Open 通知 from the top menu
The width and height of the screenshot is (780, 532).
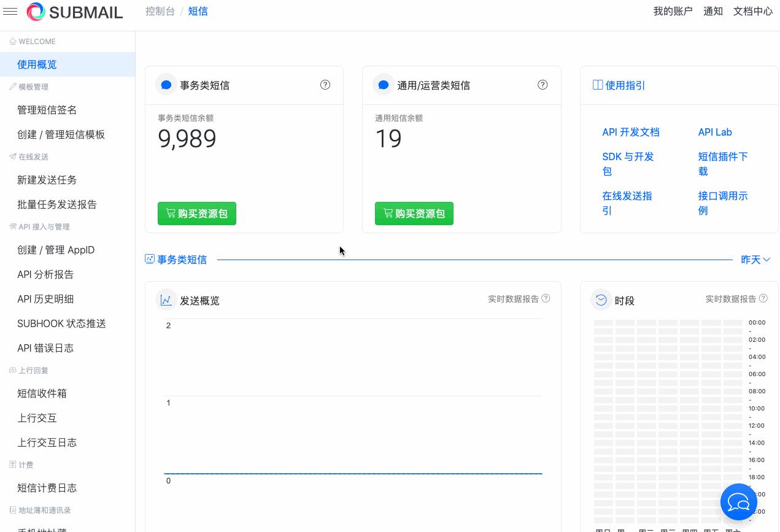click(x=713, y=11)
